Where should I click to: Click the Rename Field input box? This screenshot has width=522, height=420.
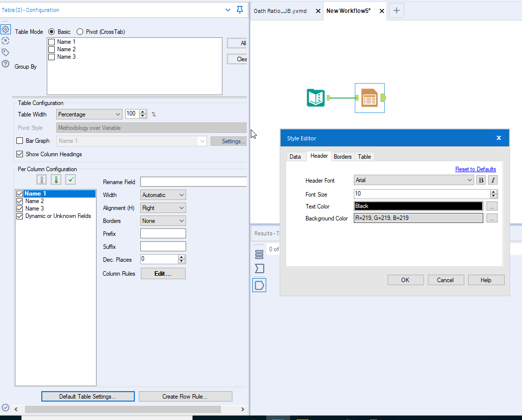[194, 182]
